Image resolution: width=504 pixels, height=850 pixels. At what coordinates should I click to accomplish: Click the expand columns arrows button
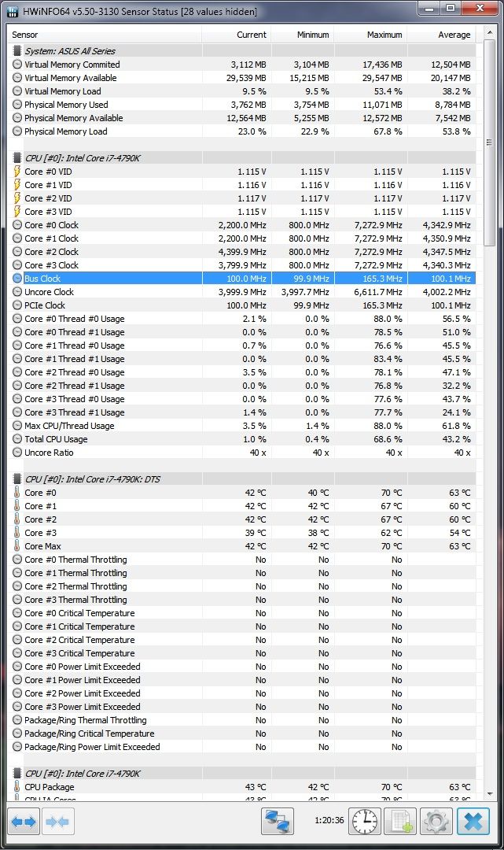(24, 821)
